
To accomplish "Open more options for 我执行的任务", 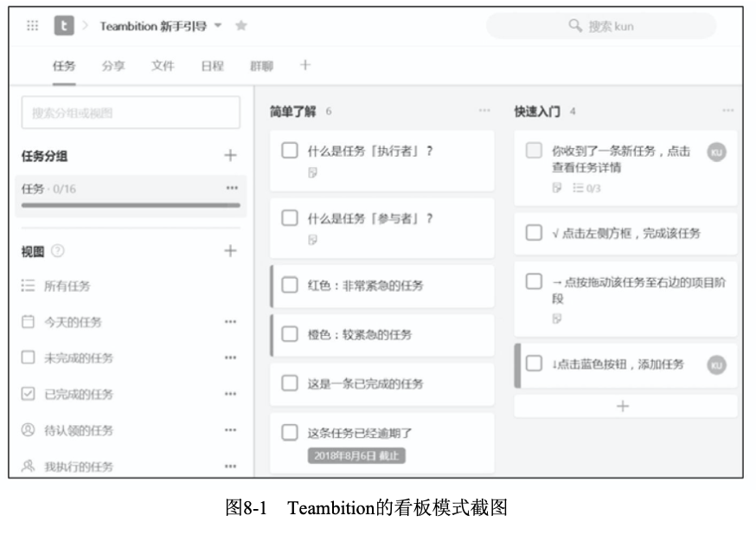I will pos(230,467).
